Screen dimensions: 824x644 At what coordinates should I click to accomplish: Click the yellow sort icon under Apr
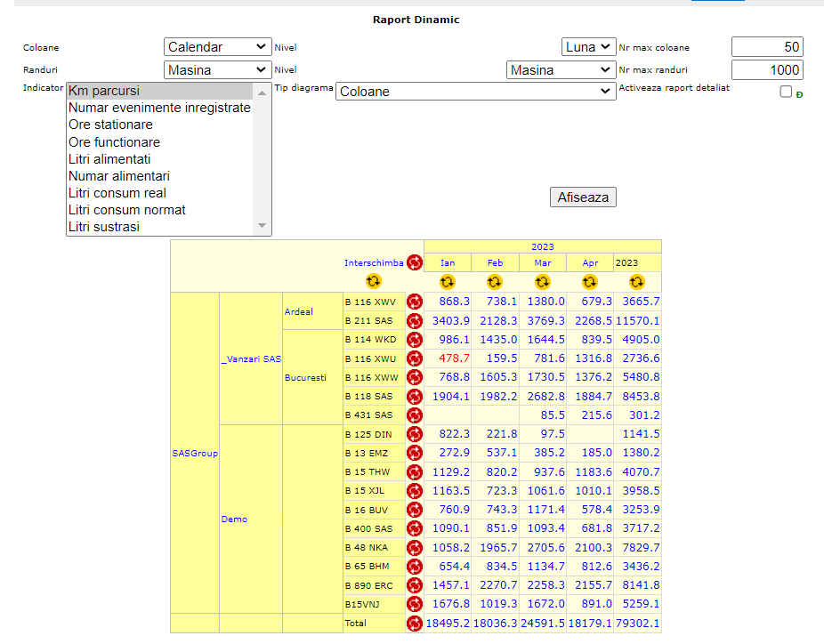pos(589,282)
